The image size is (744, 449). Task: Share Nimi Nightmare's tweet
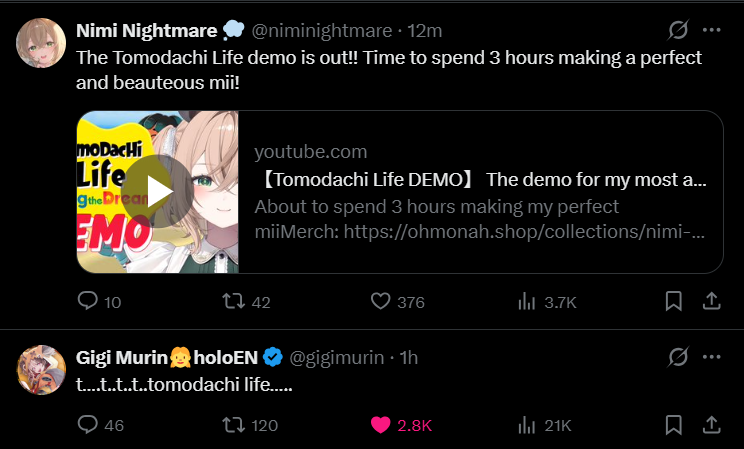[712, 301]
